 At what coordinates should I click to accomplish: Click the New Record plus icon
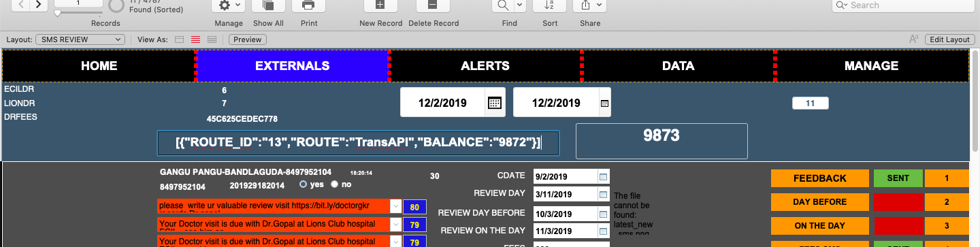click(x=380, y=5)
